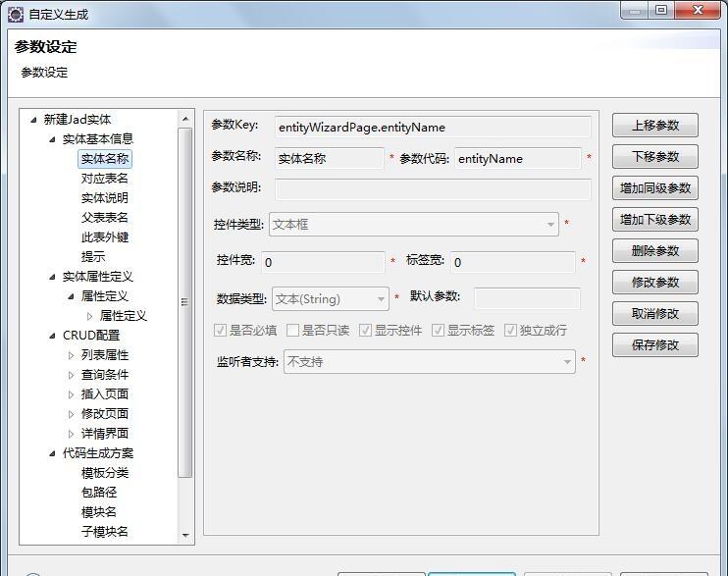The height and width of the screenshot is (576, 728).
Task: Click the 增加下级参数 button
Action: 655,219
